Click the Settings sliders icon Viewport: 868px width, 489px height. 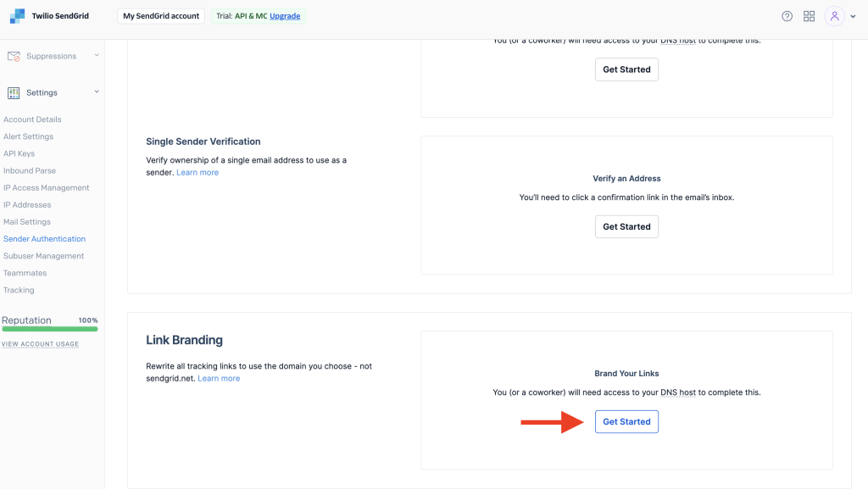click(14, 92)
